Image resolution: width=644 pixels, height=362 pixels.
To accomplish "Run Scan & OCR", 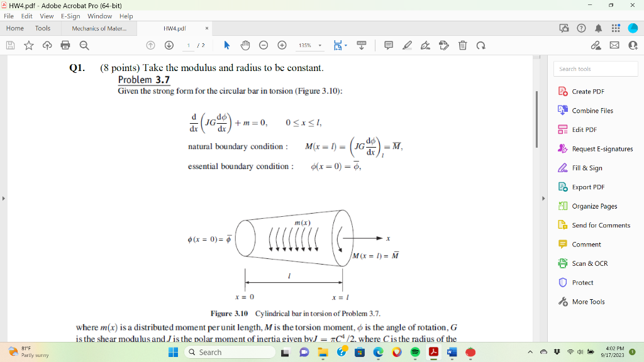I will (x=587, y=263).
